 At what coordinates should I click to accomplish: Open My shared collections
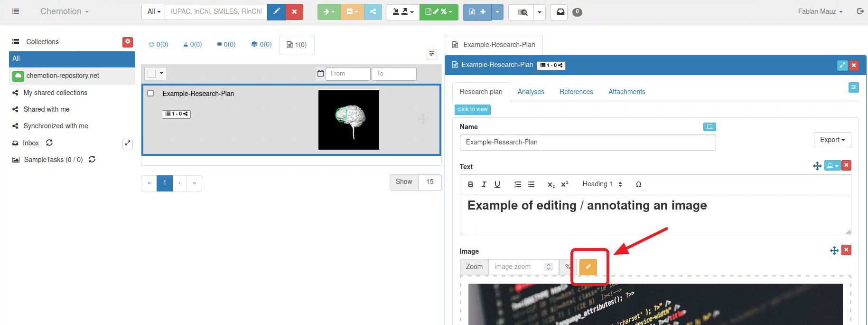point(56,93)
